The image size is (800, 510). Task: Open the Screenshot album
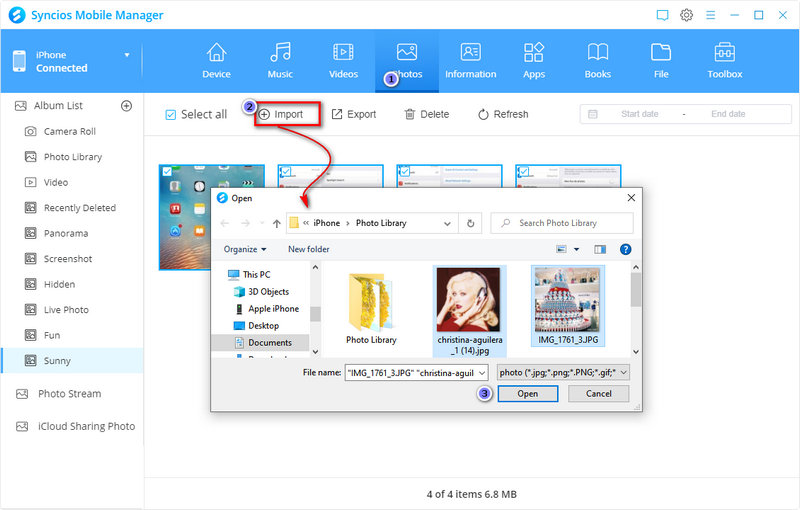coord(68,259)
